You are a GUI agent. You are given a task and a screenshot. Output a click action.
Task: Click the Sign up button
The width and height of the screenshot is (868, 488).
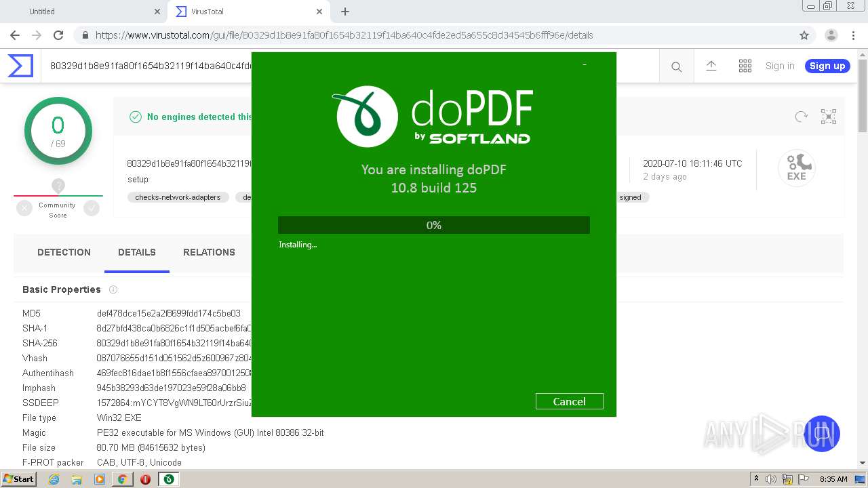827,66
